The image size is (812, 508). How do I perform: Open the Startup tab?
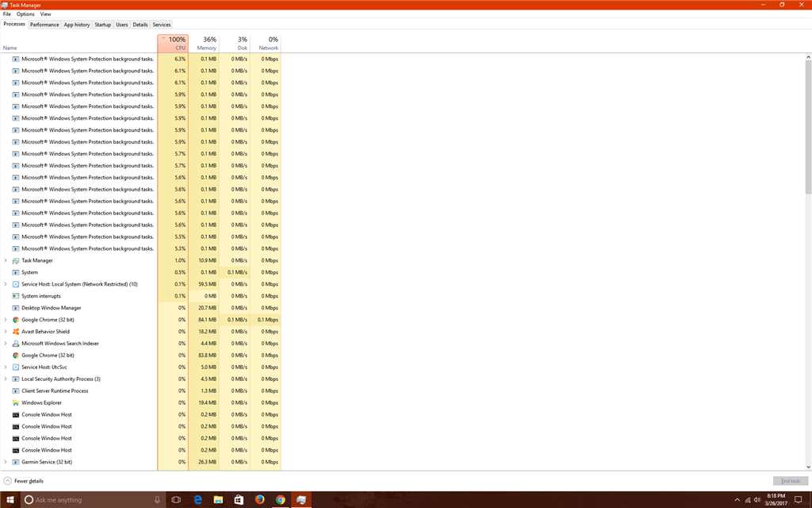point(103,25)
